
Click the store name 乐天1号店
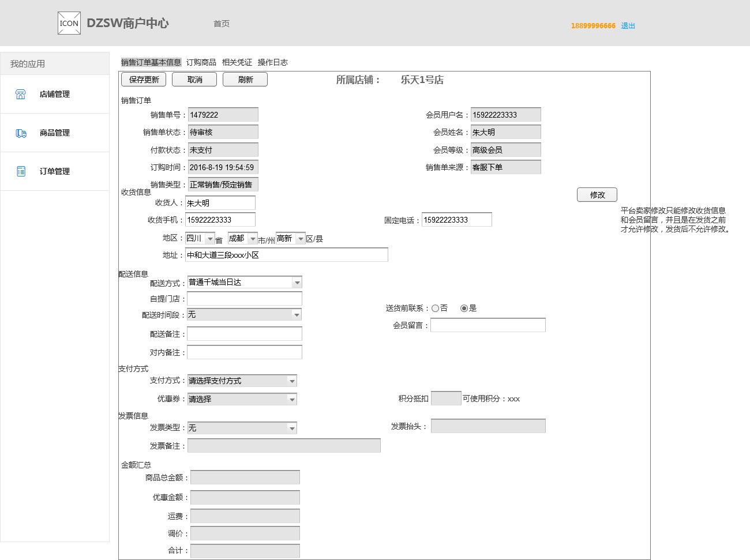click(422, 80)
